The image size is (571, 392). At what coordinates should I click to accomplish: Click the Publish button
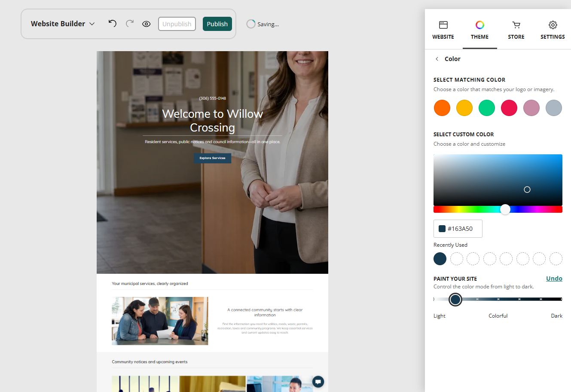click(217, 24)
